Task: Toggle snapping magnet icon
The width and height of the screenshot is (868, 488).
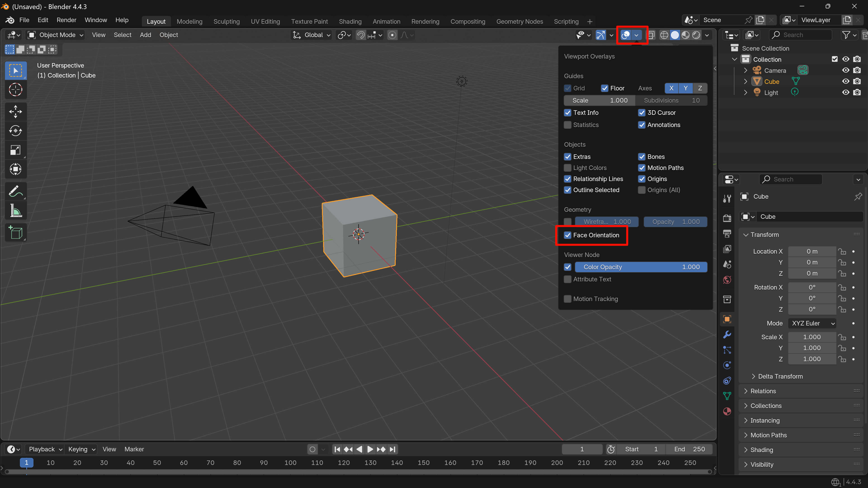Action: [x=361, y=35]
